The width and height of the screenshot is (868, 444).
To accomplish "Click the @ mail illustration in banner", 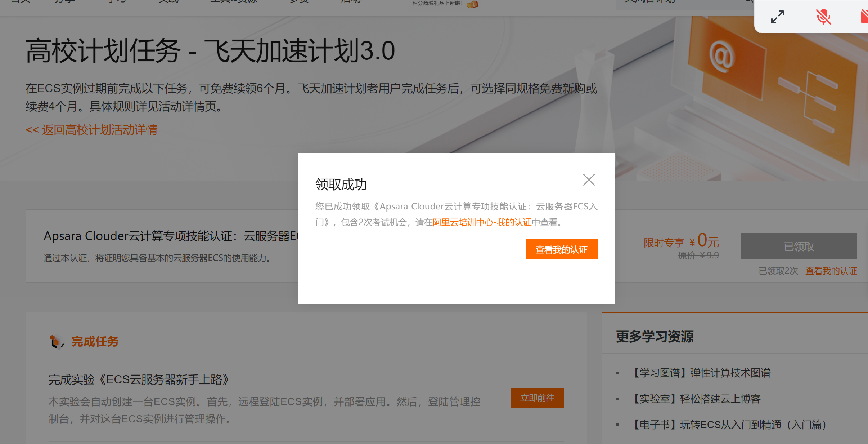I will coord(721,57).
